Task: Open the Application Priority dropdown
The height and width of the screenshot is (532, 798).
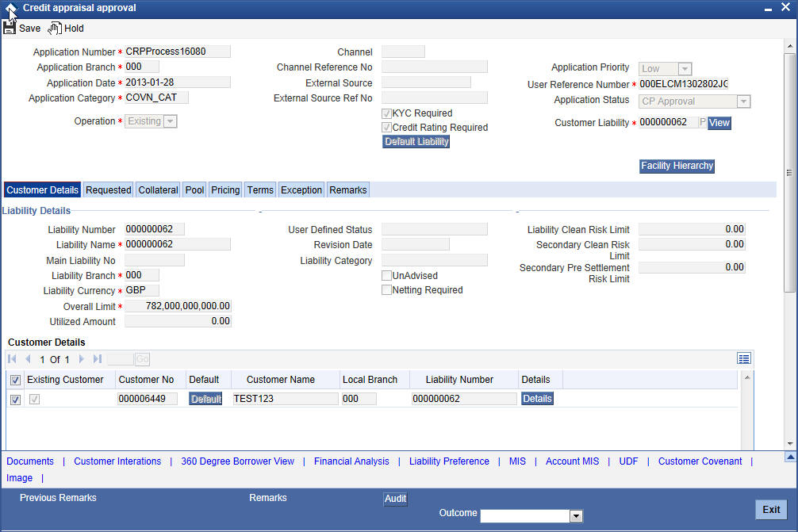Action: tap(666, 69)
